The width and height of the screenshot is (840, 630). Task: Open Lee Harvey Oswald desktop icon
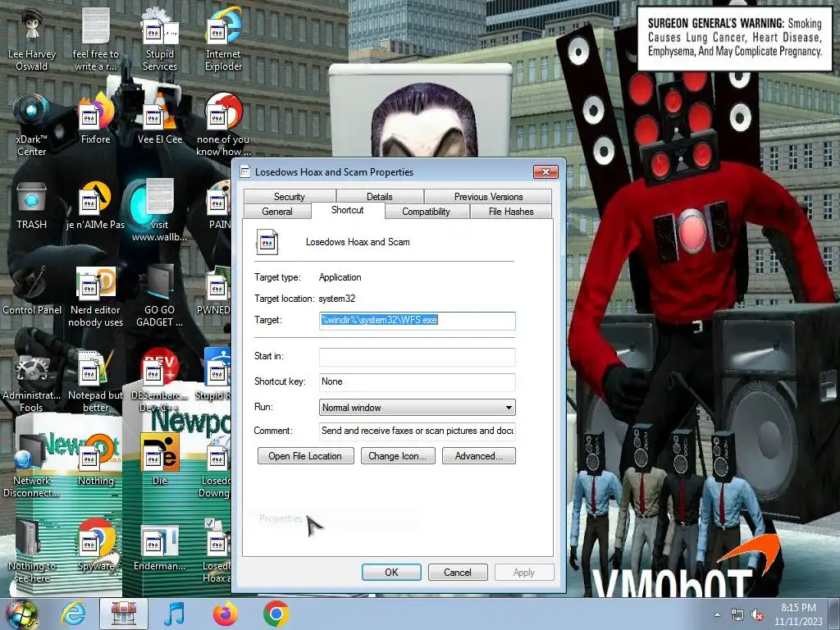[x=32, y=39]
